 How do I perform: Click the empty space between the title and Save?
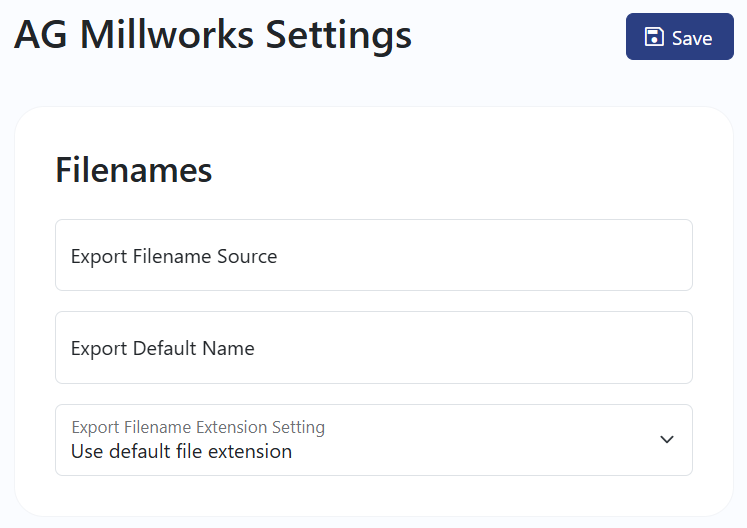(x=518, y=37)
